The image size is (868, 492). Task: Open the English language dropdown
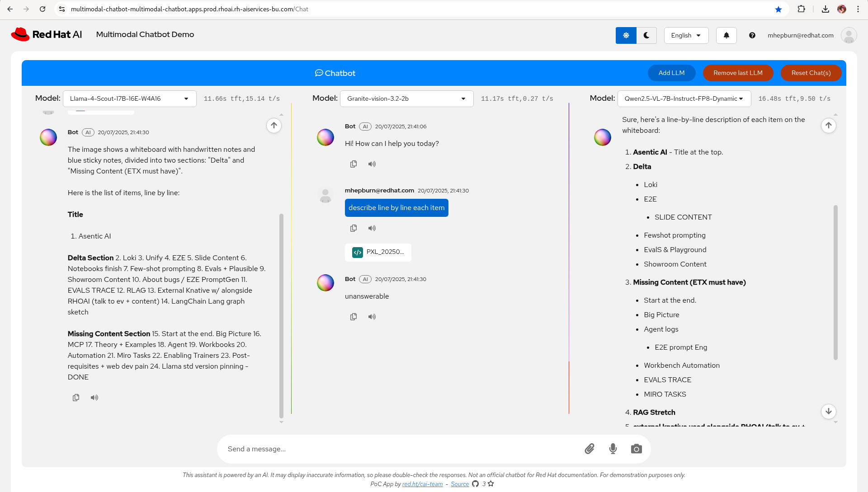coord(686,35)
